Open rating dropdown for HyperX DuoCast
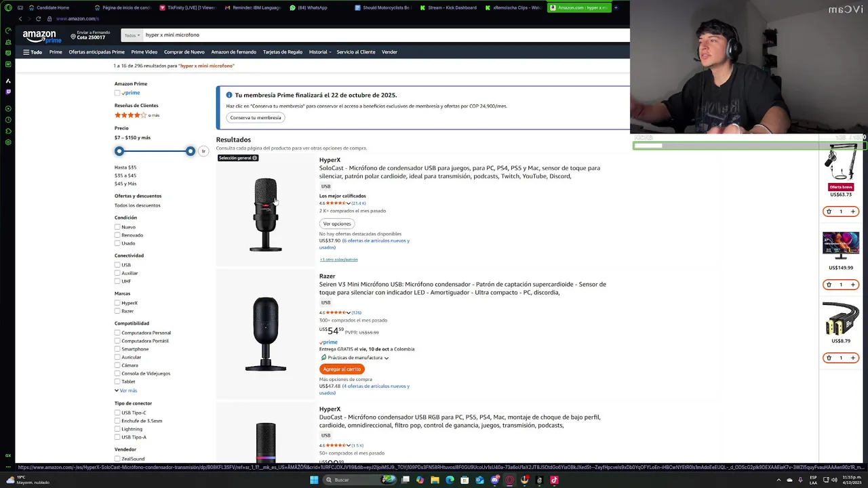 click(x=349, y=446)
